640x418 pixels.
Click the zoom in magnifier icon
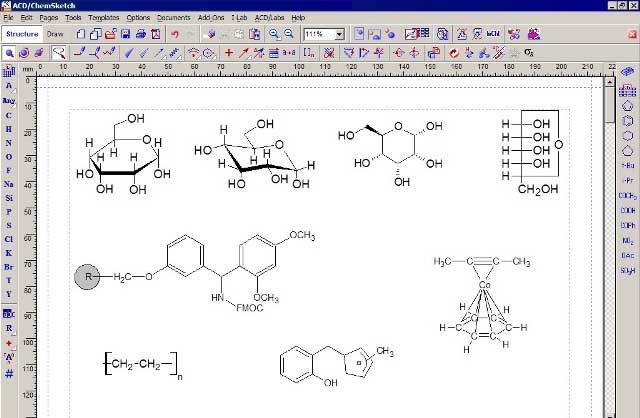273,34
